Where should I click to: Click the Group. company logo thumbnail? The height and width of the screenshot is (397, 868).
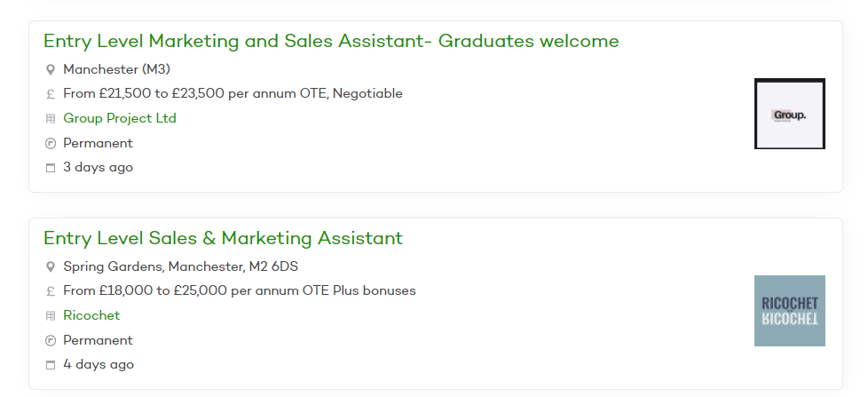click(789, 114)
